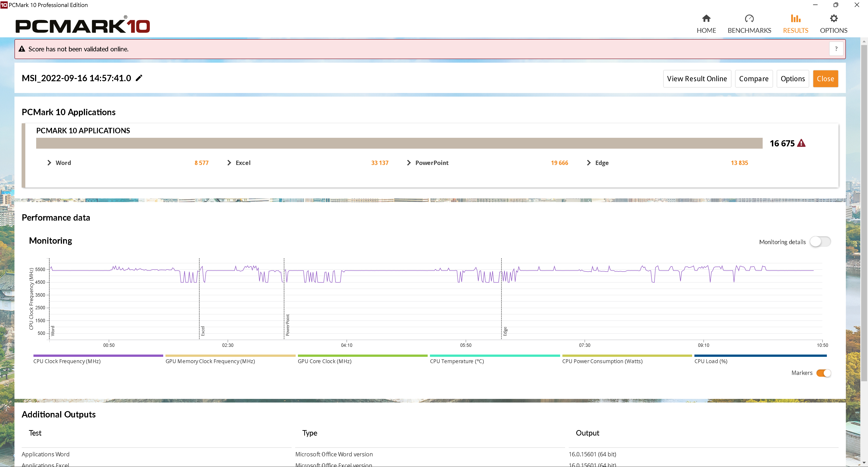Click Microsoft Office Word version cell
The image size is (868, 467).
[x=334, y=454]
